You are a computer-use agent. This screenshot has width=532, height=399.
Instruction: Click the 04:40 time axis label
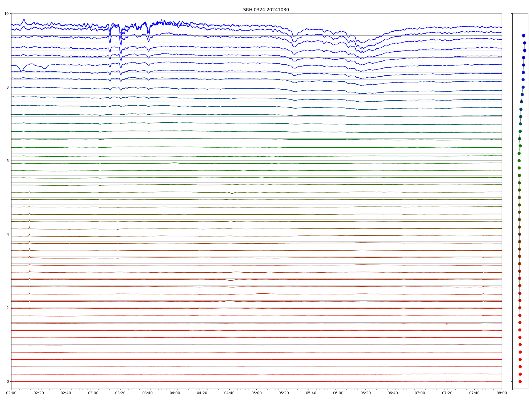[229, 393]
